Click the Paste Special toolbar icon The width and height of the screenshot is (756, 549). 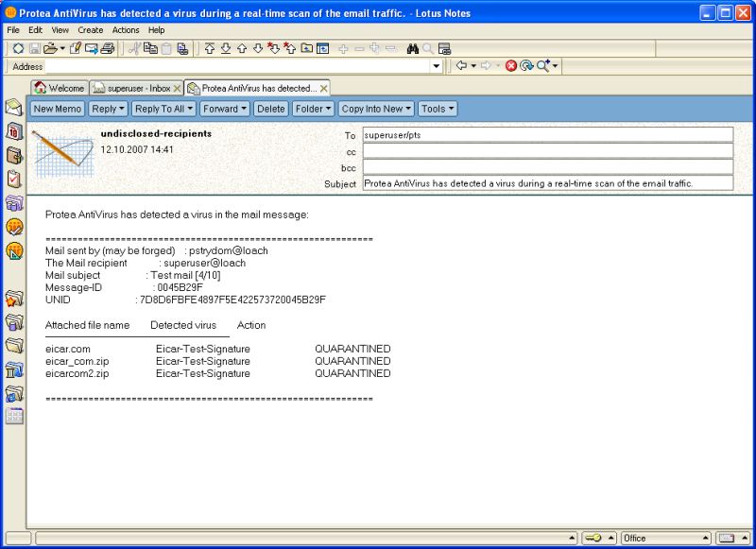182,48
